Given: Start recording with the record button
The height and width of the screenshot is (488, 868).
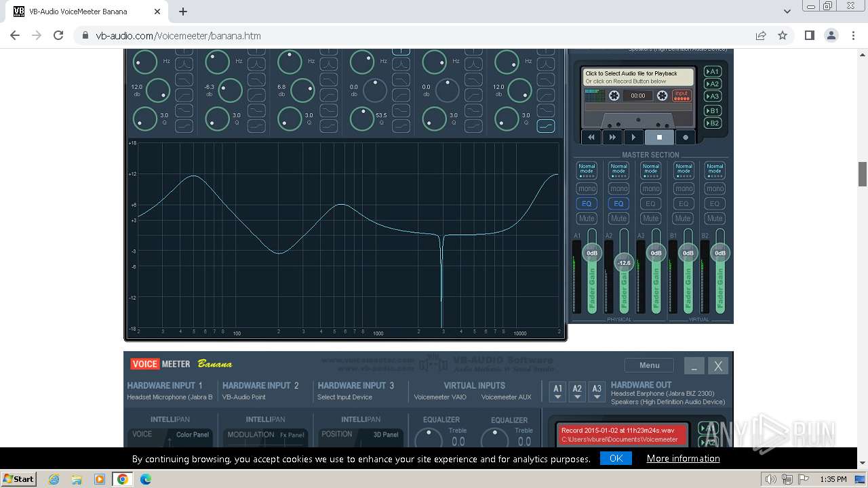Looking at the screenshot, I should [686, 137].
